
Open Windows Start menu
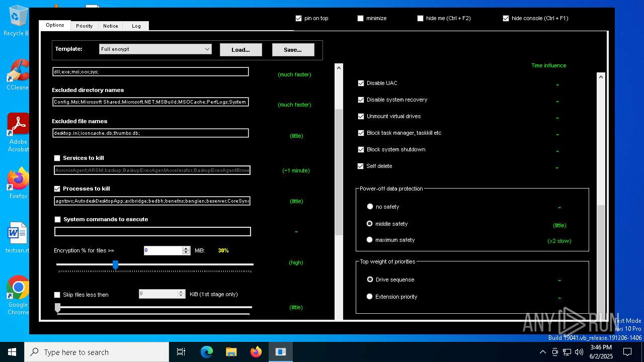coord(12,352)
